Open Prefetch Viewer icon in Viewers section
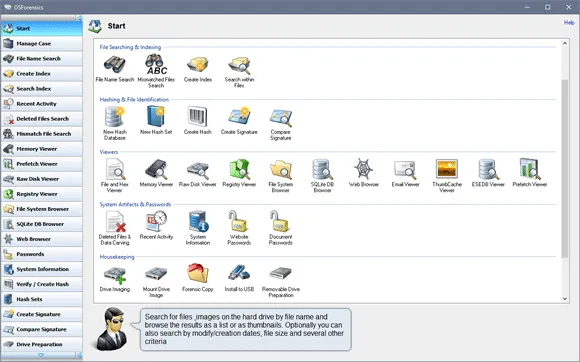Screen dimensions: 580x362 (x=530, y=169)
